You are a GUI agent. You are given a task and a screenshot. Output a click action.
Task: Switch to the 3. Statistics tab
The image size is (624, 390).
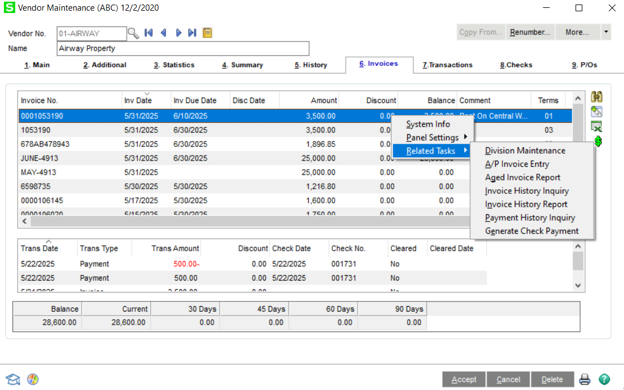click(x=174, y=65)
